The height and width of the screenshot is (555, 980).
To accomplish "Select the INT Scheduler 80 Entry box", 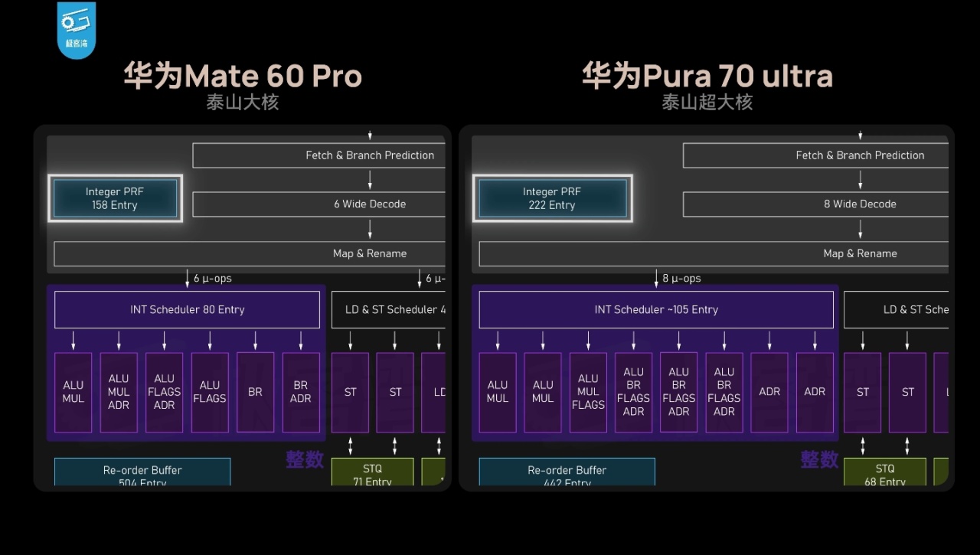I will [x=187, y=309].
